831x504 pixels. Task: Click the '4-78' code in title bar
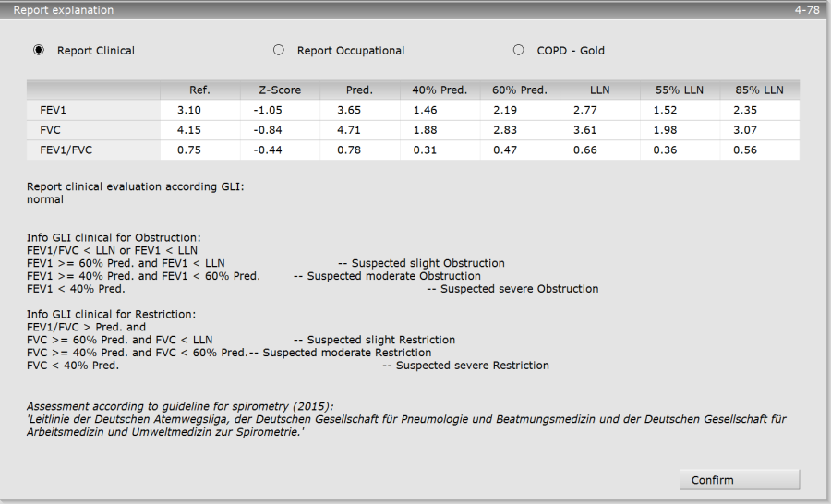[x=807, y=9]
